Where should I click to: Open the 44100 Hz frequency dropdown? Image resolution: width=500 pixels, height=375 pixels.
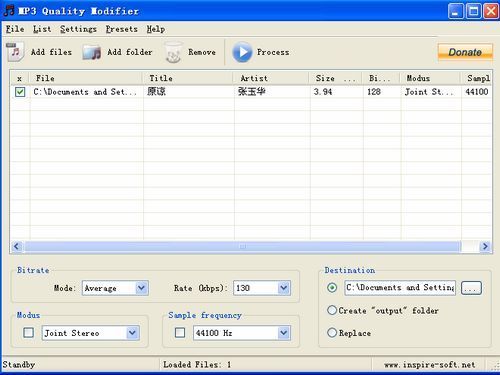coord(284,333)
